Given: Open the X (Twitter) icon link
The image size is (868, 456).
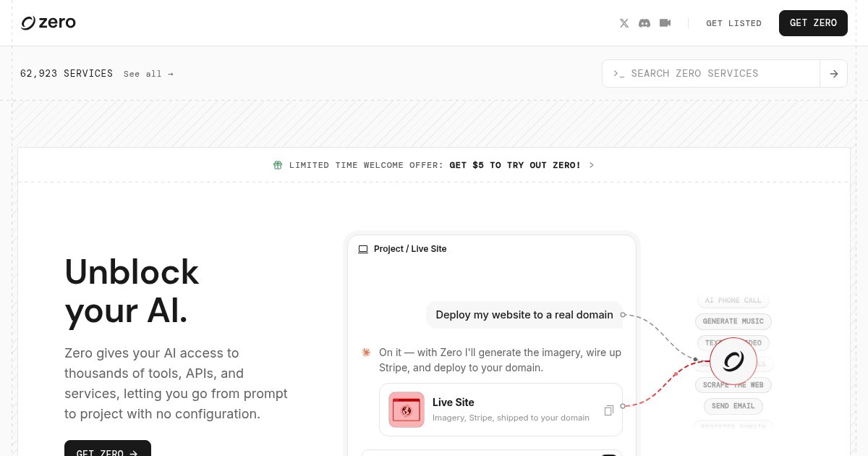Looking at the screenshot, I should [x=624, y=23].
